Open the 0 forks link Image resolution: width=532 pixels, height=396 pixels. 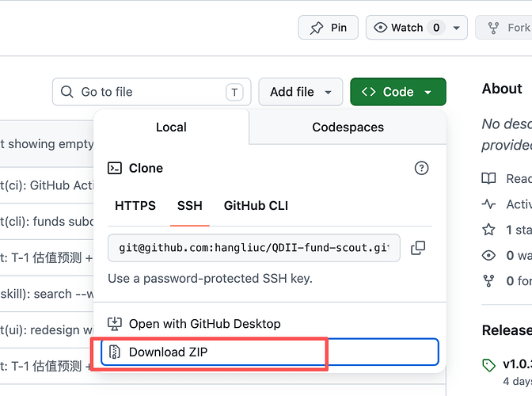click(x=519, y=281)
